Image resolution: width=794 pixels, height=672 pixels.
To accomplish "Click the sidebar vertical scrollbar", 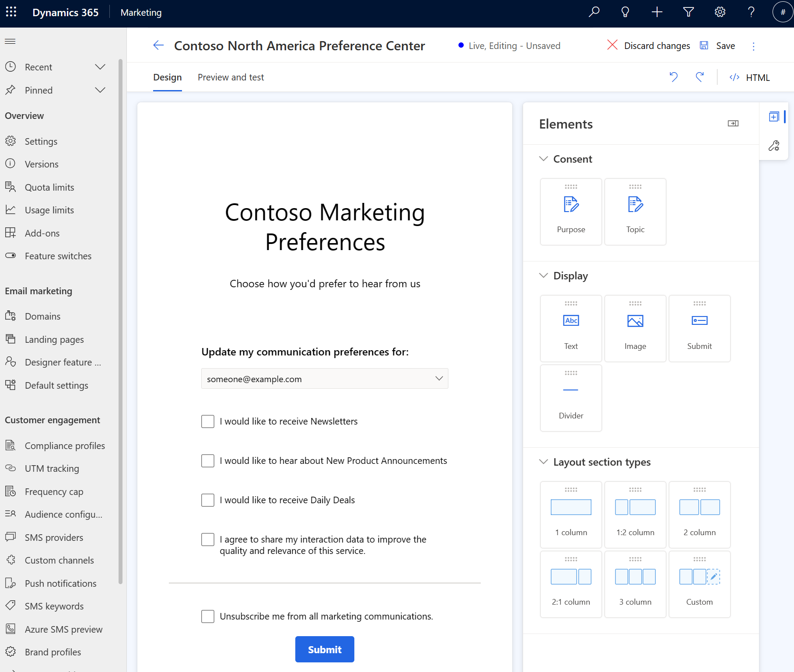I will click(x=120, y=321).
